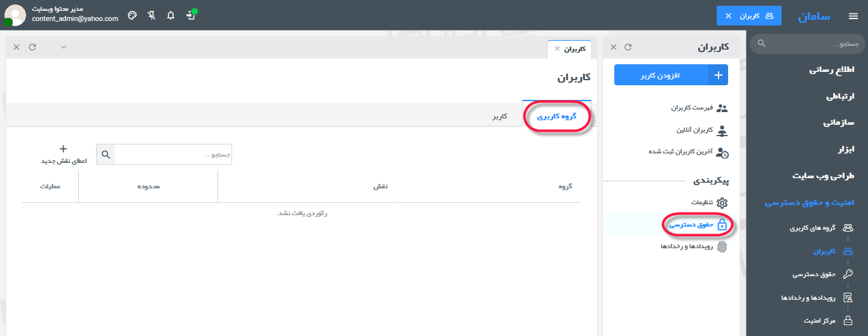Click the عملیات column header
Screen dimensions: 868x336
[x=50, y=186]
